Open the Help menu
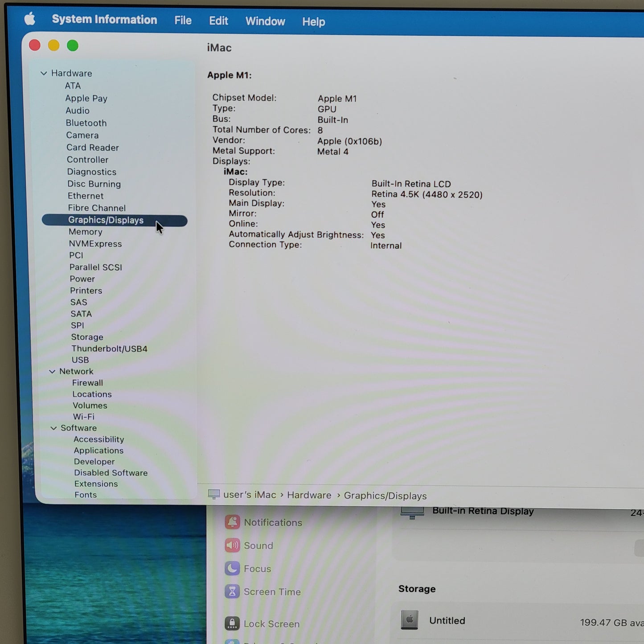This screenshot has width=644, height=644. 313,22
